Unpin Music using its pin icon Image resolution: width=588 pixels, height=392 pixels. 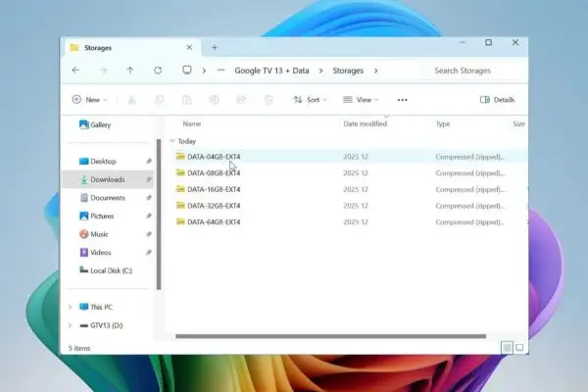pos(149,234)
